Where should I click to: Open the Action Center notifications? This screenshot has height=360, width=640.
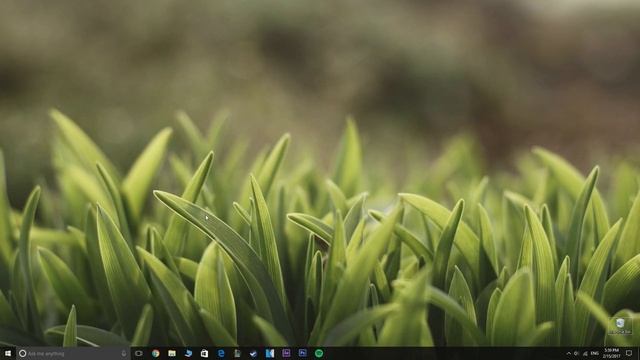tap(629, 353)
